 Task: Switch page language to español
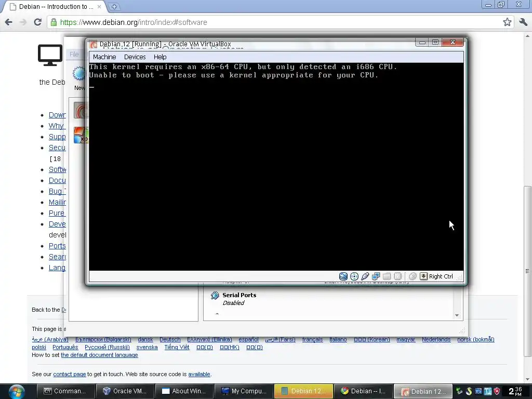tap(248, 339)
